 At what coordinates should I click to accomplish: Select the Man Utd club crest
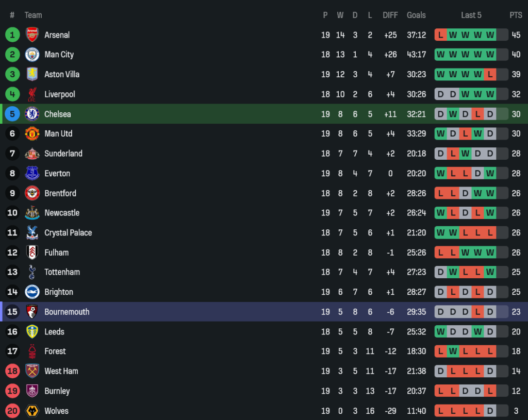(32, 133)
